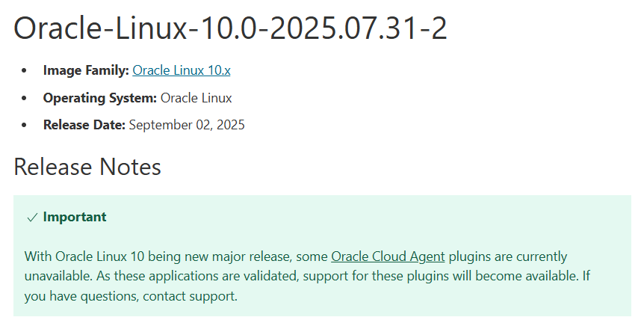
Task: Click the words 'plugins are currently' in the note
Action: tap(507, 256)
